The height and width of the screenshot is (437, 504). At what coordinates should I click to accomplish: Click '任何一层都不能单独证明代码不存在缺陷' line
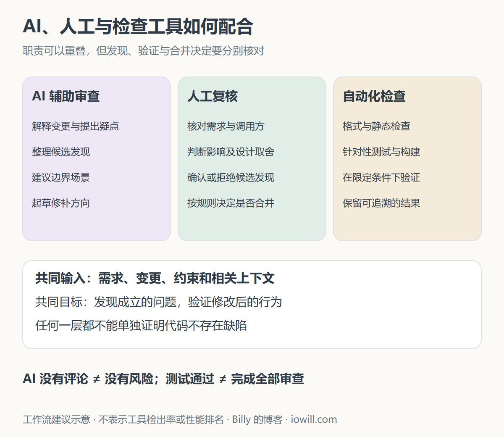coord(141,325)
